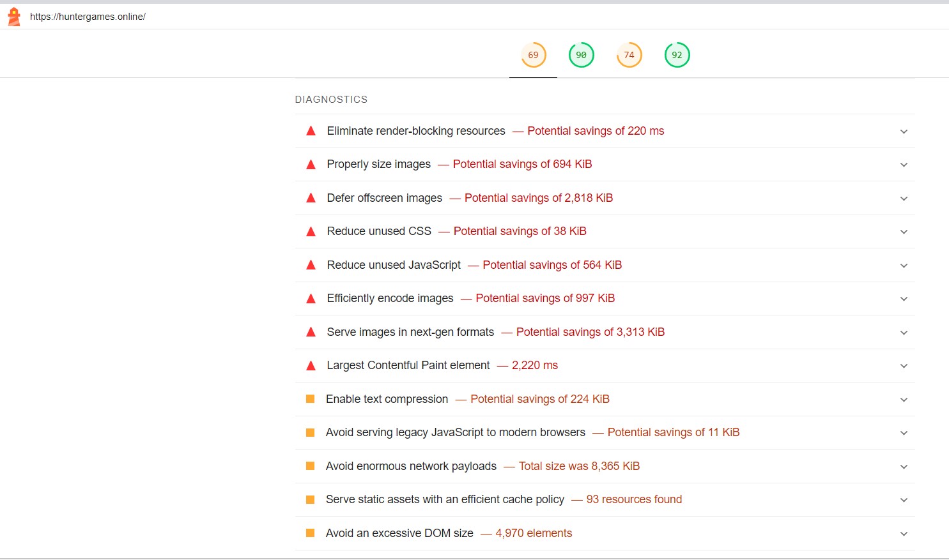
Task: Click the 'Eliminate render-blocking resources' title
Action: click(416, 131)
